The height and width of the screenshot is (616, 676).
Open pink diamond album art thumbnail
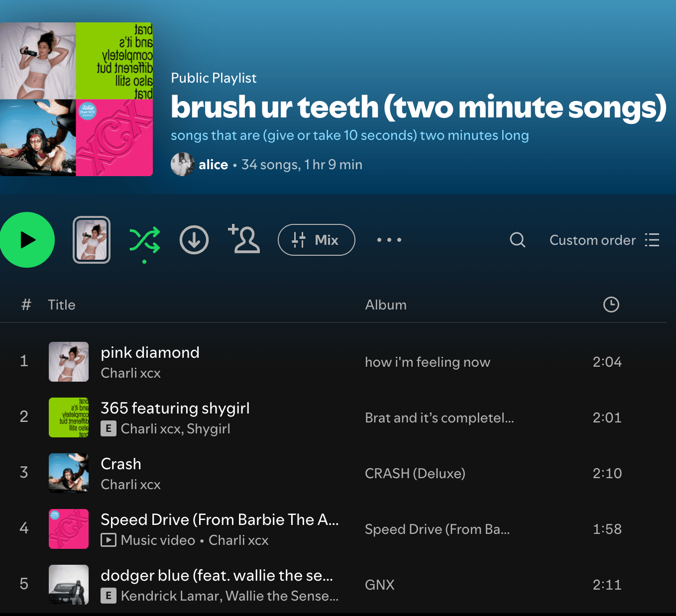pyautogui.click(x=69, y=362)
